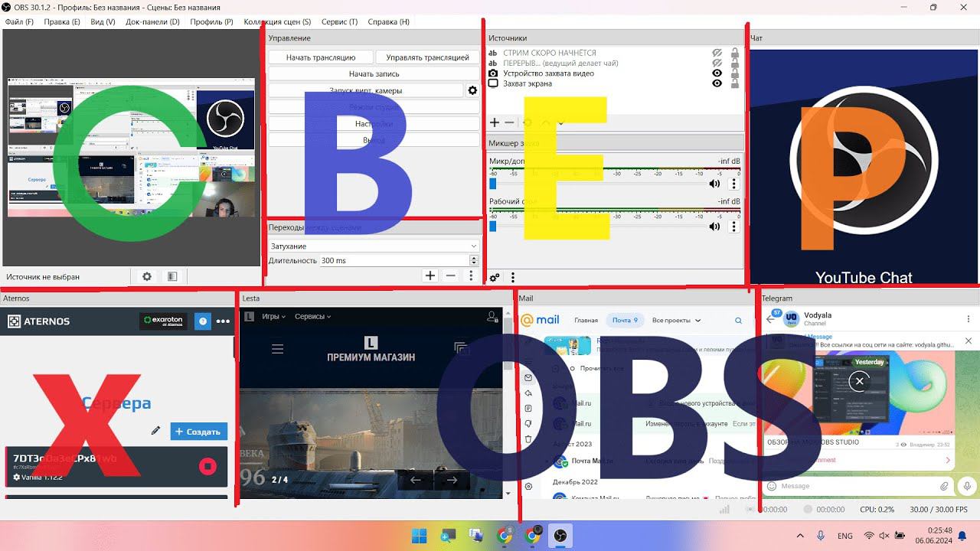Click the transition duration stepper arrows
This screenshot has width=980, height=551.
tap(474, 260)
